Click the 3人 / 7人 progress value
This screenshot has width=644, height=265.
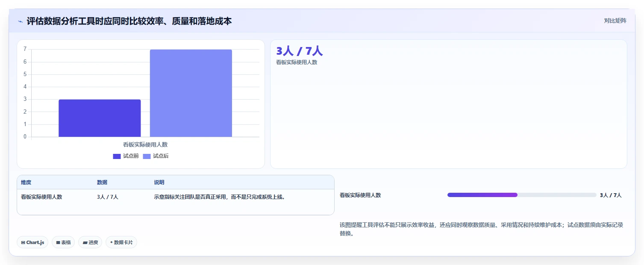(611, 195)
